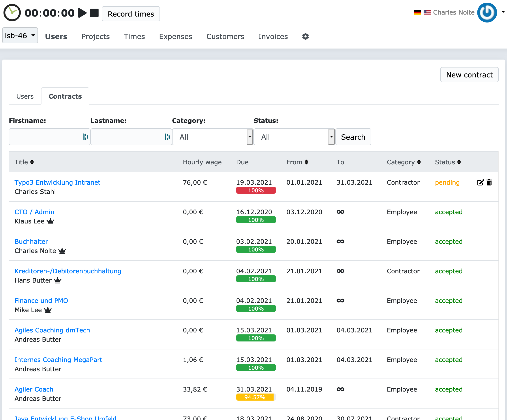This screenshot has width=507, height=420.
Task: Switch to the Users tab
Action: click(25, 96)
